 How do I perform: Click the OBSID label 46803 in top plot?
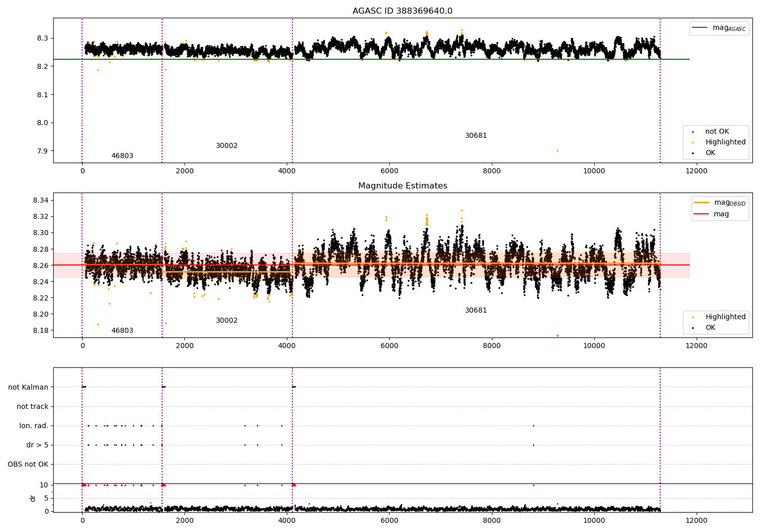point(122,156)
